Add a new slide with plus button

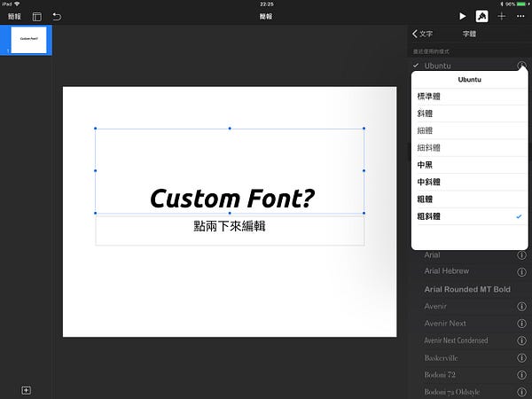click(26, 390)
